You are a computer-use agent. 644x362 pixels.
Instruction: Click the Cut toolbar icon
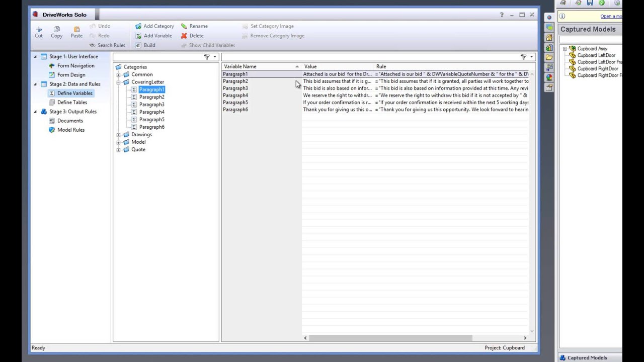click(39, 32)
